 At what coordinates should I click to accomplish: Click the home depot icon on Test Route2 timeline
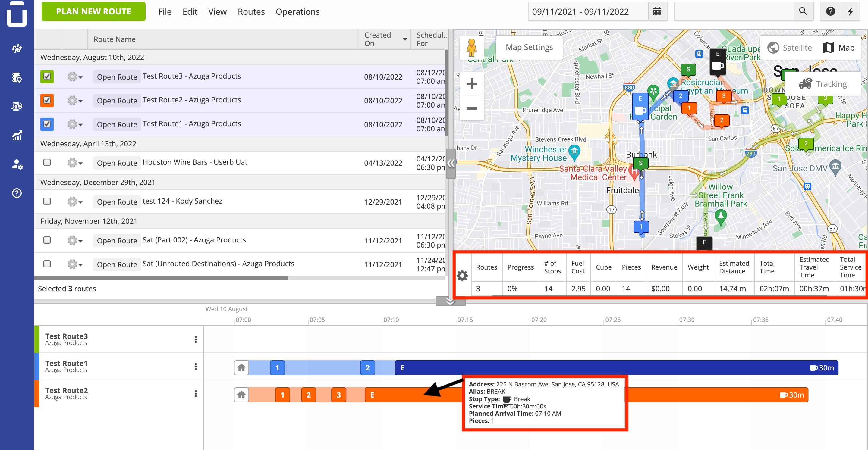(x=241, y=395)
